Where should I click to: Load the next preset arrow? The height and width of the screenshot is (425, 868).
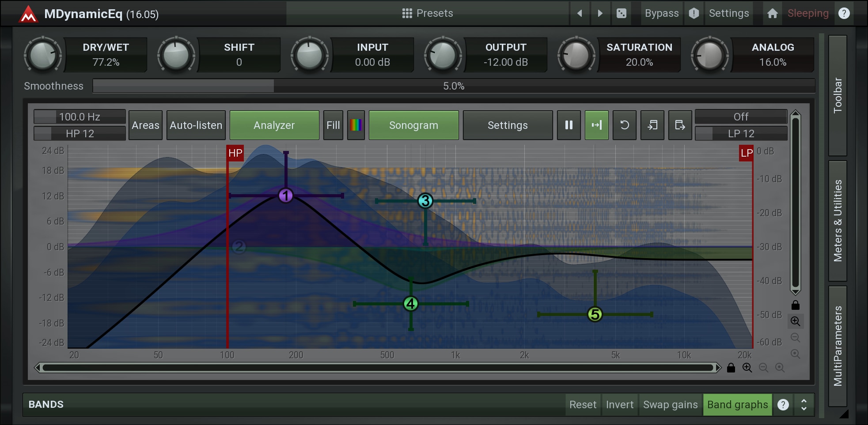(x=600, y=13)
